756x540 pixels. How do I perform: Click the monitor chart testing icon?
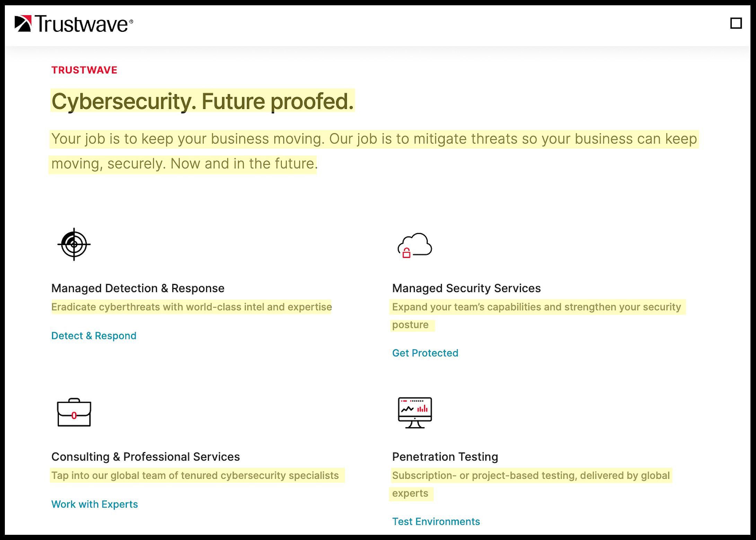tap(415, 412)
